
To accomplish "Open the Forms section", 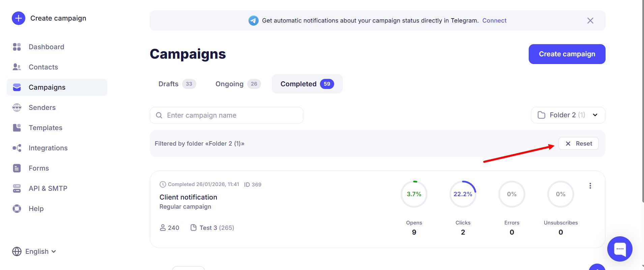I will 38,168.
